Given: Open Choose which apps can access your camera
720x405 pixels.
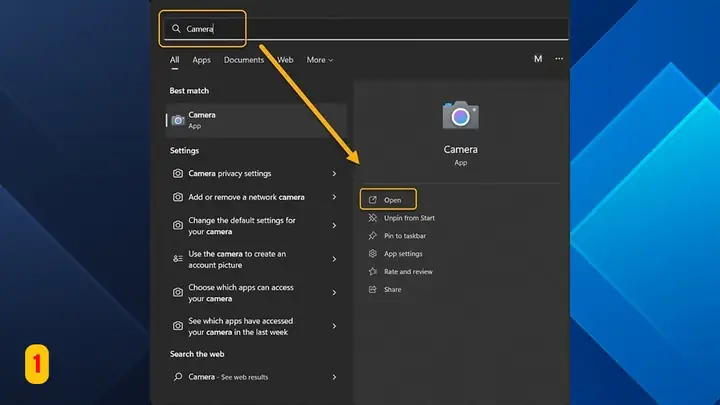Looking at the screenshot, I should [x=256, y=292].
